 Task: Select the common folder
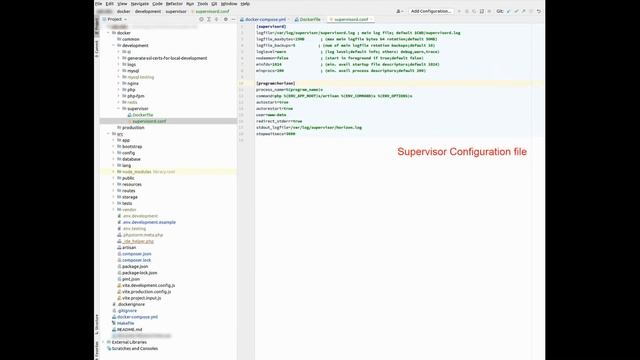click(x=131, y=39)
